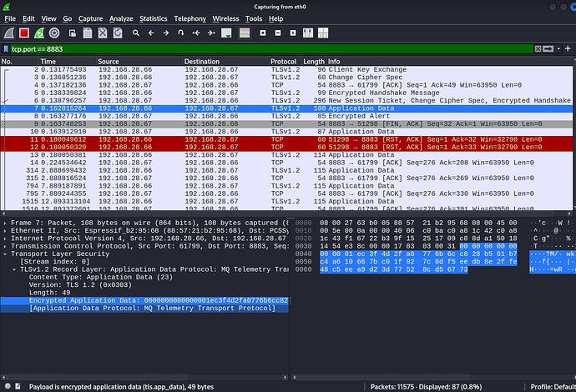Go back to previous packet arrow
Viewport: 576px width, 392px height.
(151, 33)
